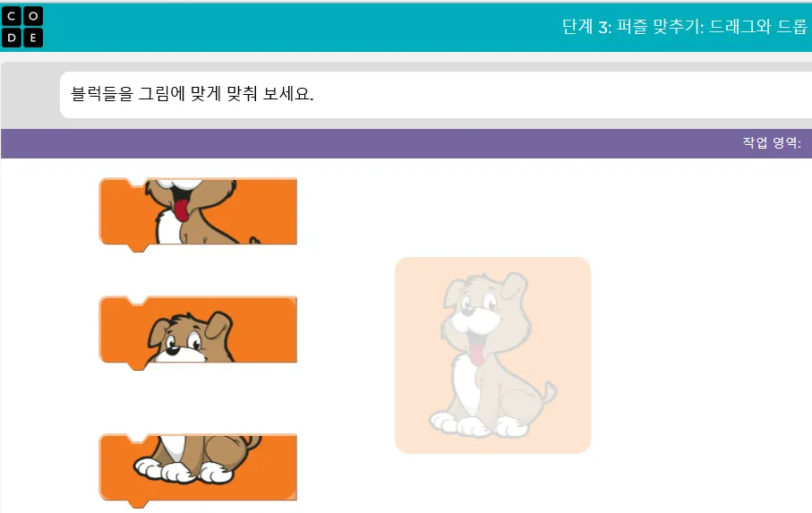
Task: Click the letter C tile in the logo
Action: point(12,16)
